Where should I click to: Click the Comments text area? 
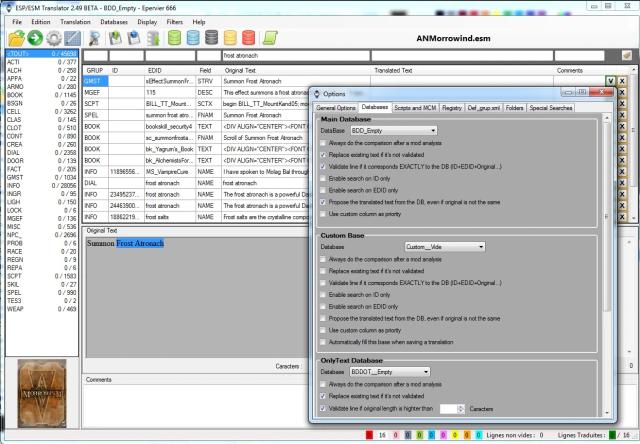pyautogui.click(x=195, y=405)
